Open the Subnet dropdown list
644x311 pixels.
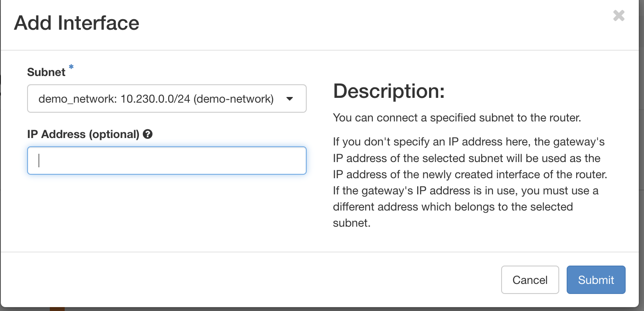(x=166, y=99)
